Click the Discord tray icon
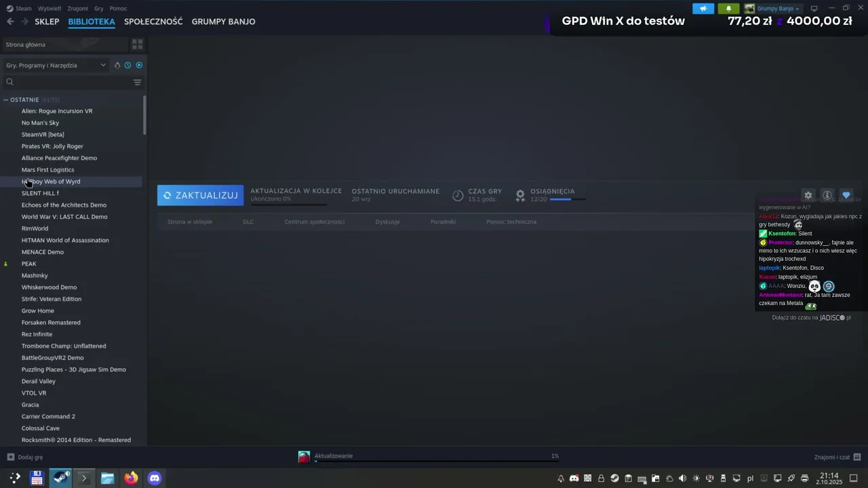 pyautogui.click(x=574, y=479)
